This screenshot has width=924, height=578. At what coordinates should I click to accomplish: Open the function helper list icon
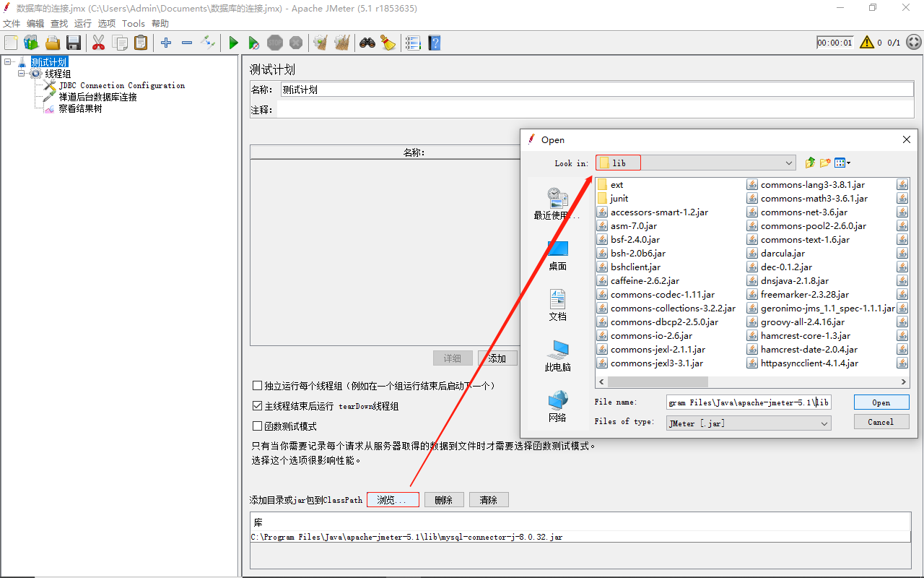(x=413, y=43)
